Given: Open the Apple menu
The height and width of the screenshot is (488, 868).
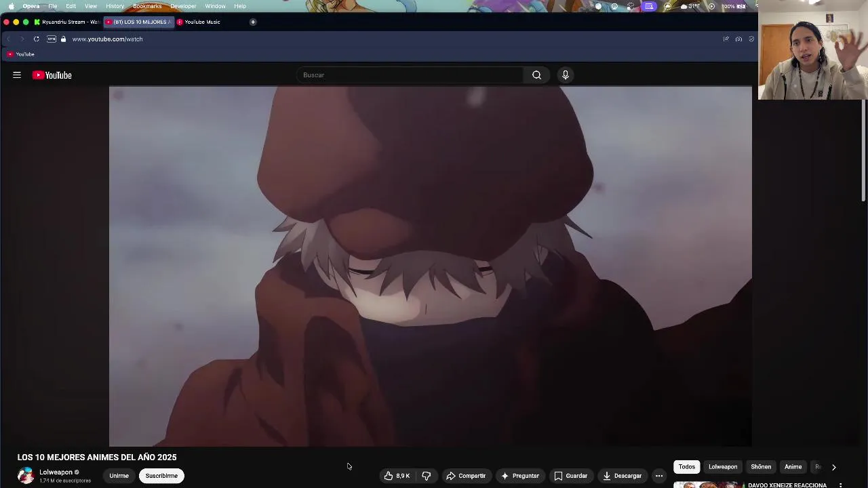Looking at the screenshot, I should 12,6.
